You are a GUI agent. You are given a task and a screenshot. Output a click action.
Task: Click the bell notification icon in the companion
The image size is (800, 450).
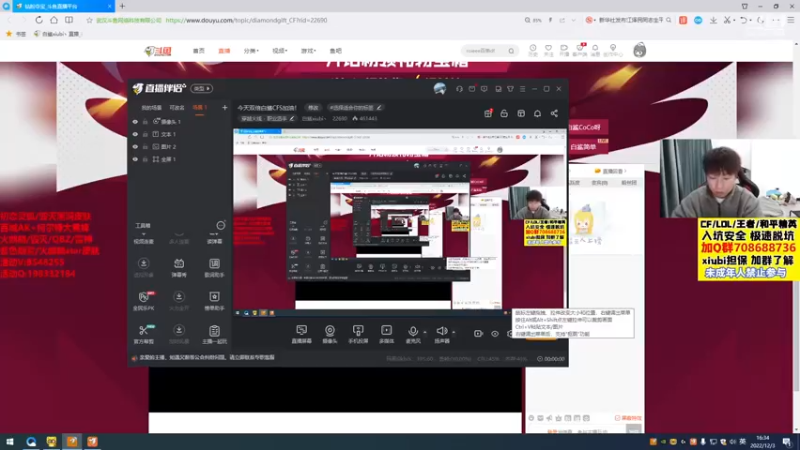[x=537, y=113]
